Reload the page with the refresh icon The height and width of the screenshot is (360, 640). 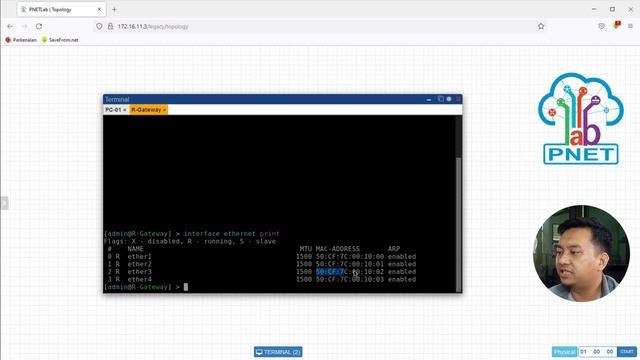tap(39, 26)
